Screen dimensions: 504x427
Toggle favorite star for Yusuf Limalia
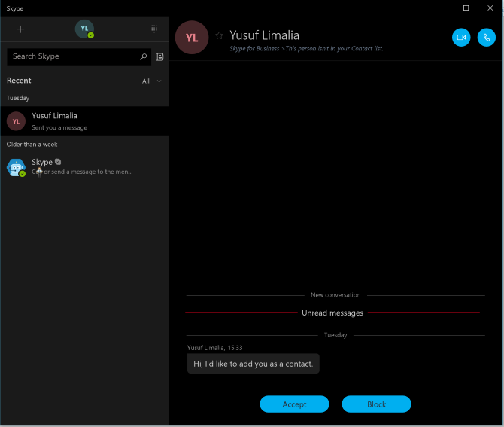click(219, 35)
